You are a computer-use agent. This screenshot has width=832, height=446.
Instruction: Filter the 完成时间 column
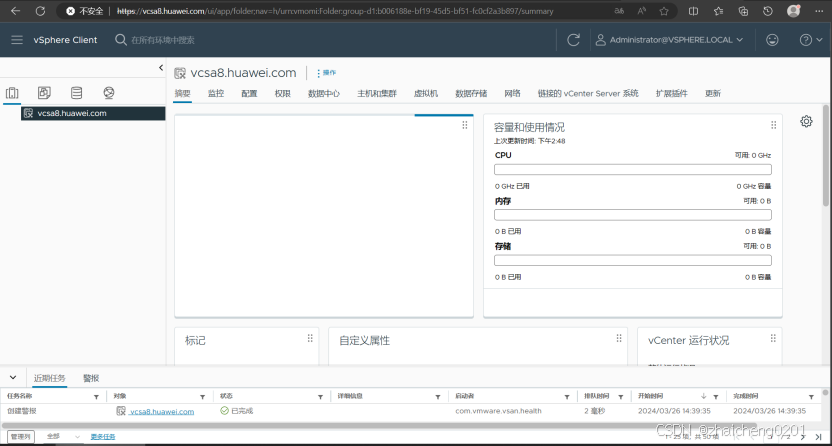[811, 397]
